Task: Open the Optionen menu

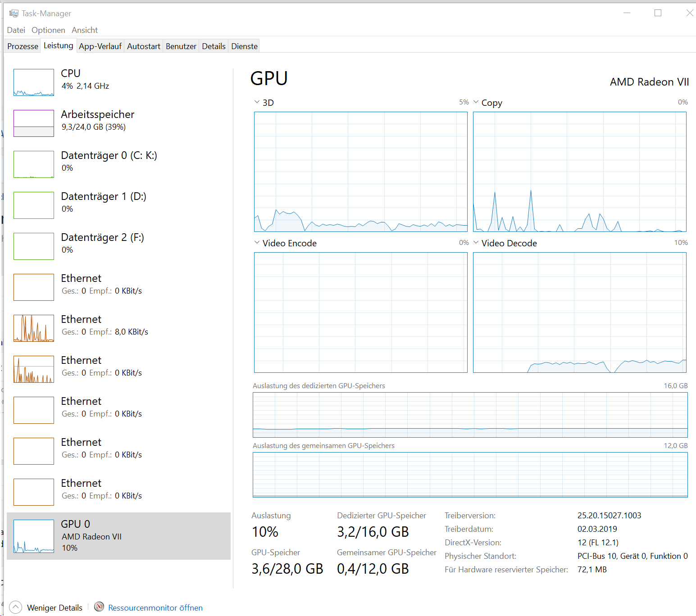Action: click(48, 30)
